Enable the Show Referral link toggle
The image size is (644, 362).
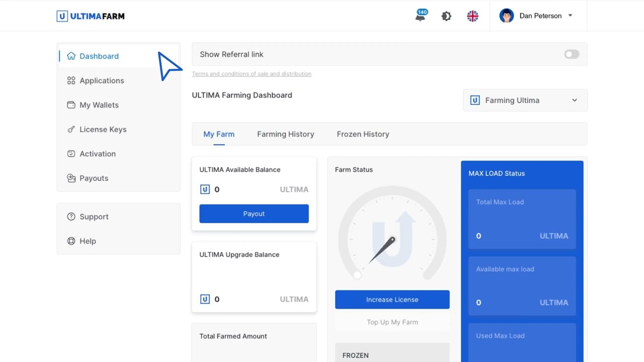point(572,54)
